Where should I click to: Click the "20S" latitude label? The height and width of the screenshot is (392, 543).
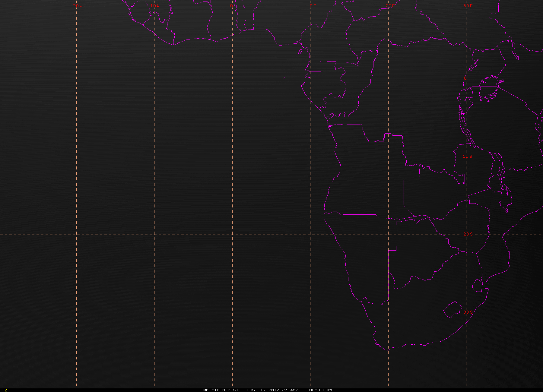point(468,234)
